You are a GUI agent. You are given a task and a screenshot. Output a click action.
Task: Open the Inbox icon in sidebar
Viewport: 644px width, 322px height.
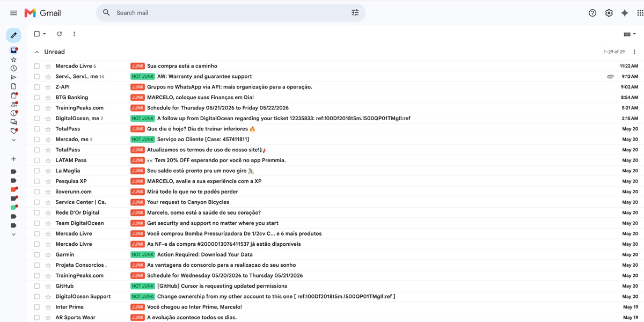click(x=13, y=50)
